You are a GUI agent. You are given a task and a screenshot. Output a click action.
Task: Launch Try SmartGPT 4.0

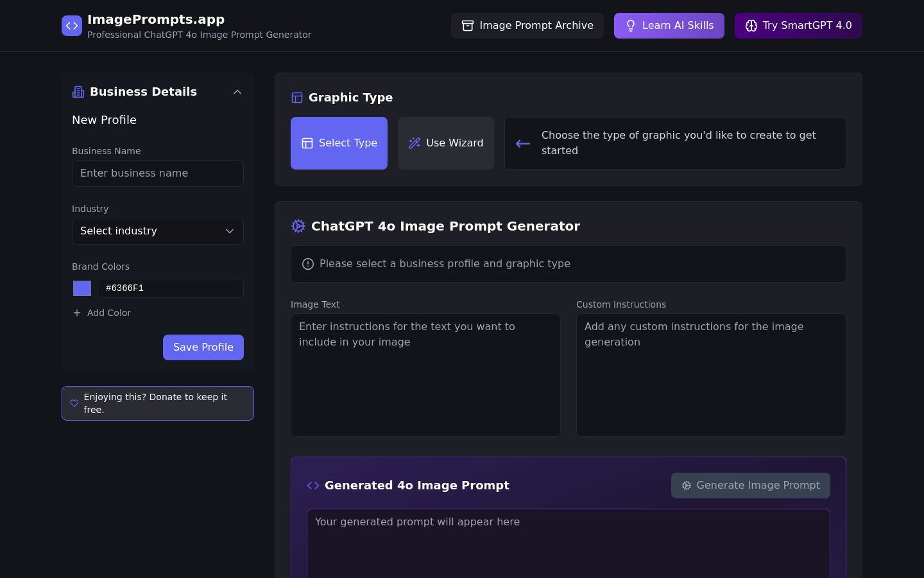point(798,26)
